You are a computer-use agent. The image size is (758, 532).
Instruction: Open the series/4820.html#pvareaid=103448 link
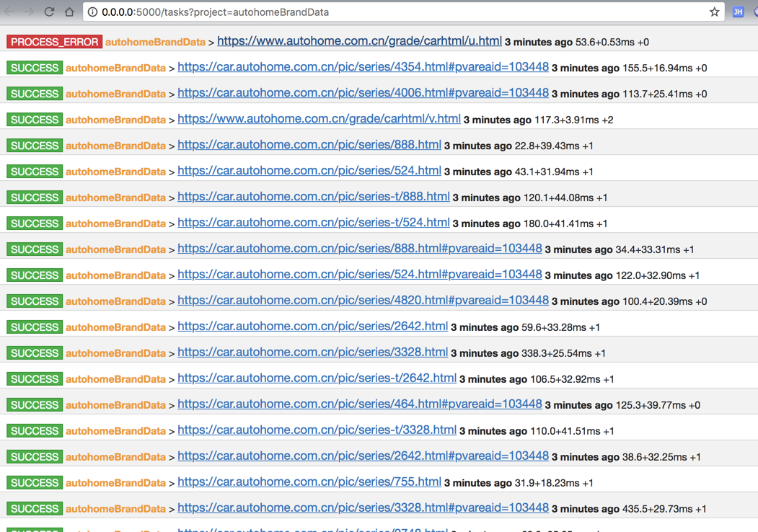(363, 300)
